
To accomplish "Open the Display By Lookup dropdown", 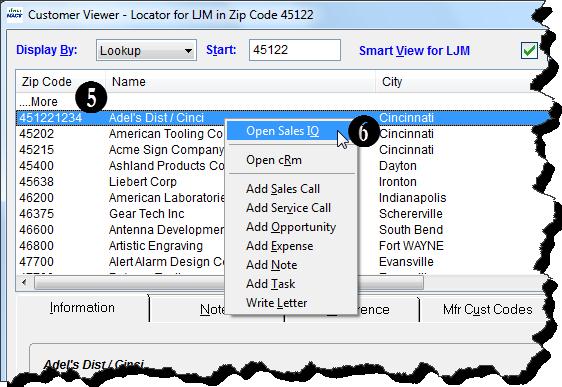I will pos(146,50).
